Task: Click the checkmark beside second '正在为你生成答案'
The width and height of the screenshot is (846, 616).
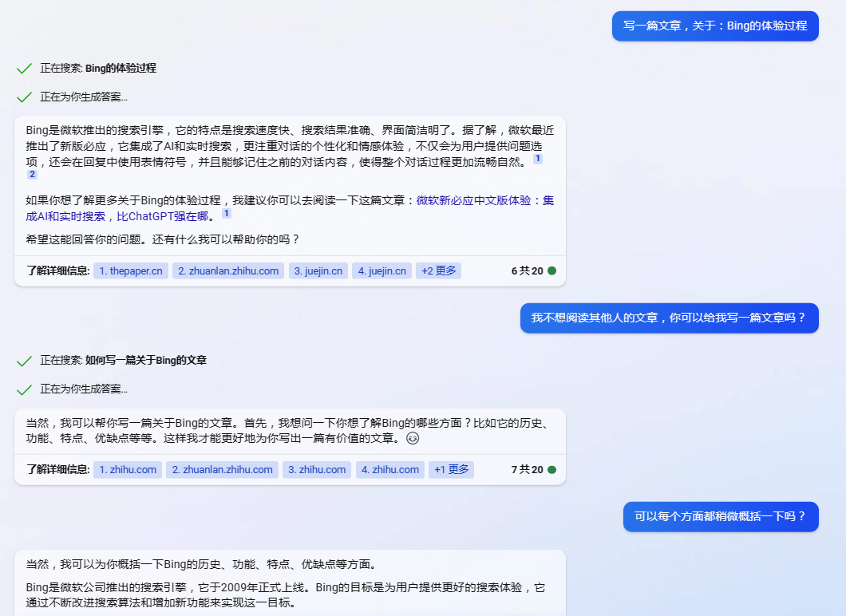Action: (x=24, y=389)
